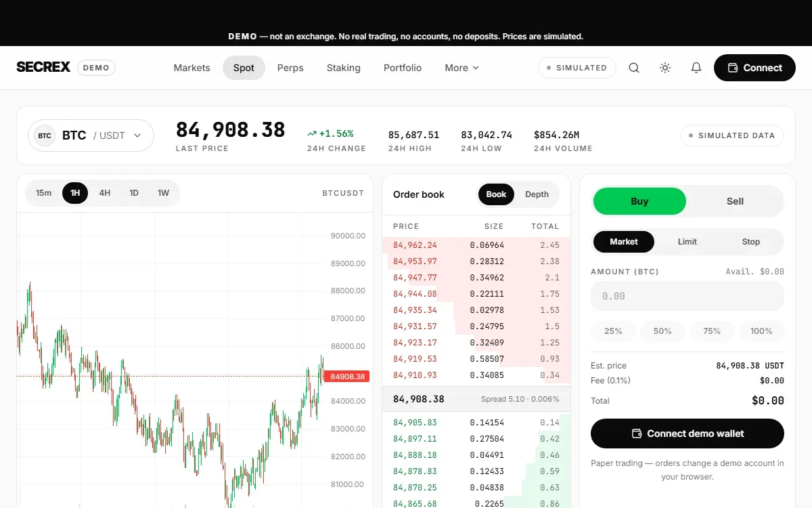Open BTC / USDT pair selector
812x508 pixels.
(x=91, y=135)
